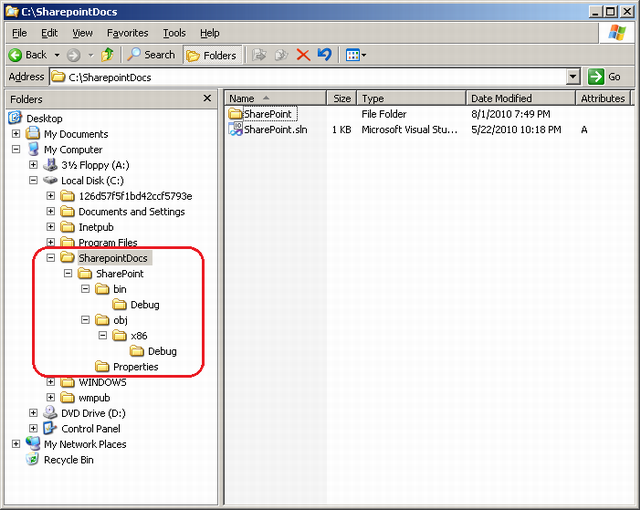Select Debug folder under bin
The width and height of the screenshot is (640, 510).
point(145,304)
